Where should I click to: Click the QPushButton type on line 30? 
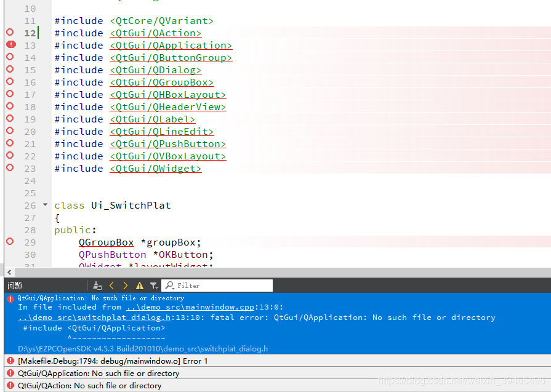point(113,255)
